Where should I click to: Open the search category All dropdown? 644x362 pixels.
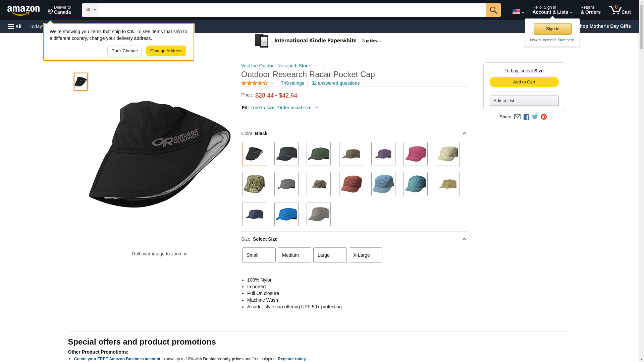tap(90, 10)
